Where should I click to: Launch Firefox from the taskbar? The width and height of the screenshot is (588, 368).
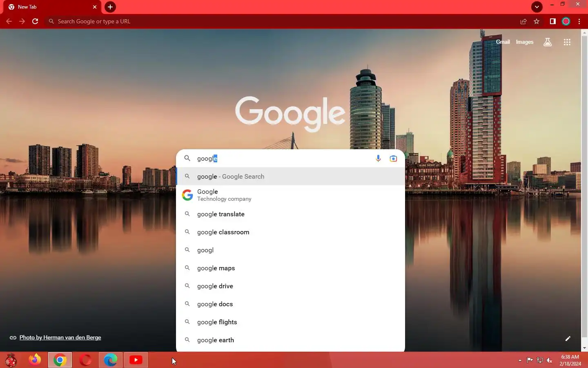35,360
